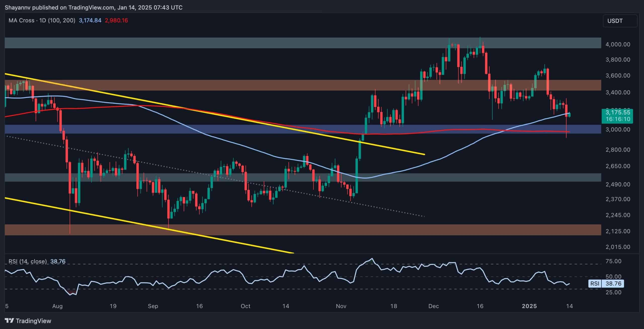Click the 4,000.00 price axis label
644x329 pixels.
coord(618,44)
